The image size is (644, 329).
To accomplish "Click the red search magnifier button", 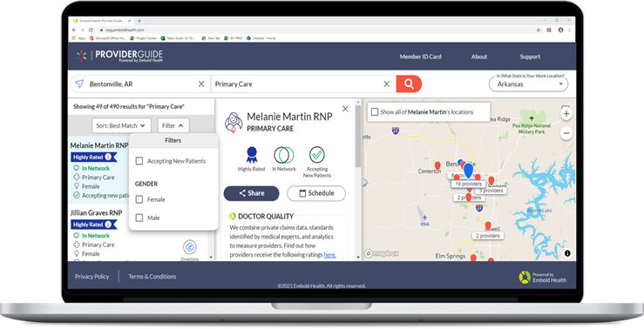I will [409, 84].
